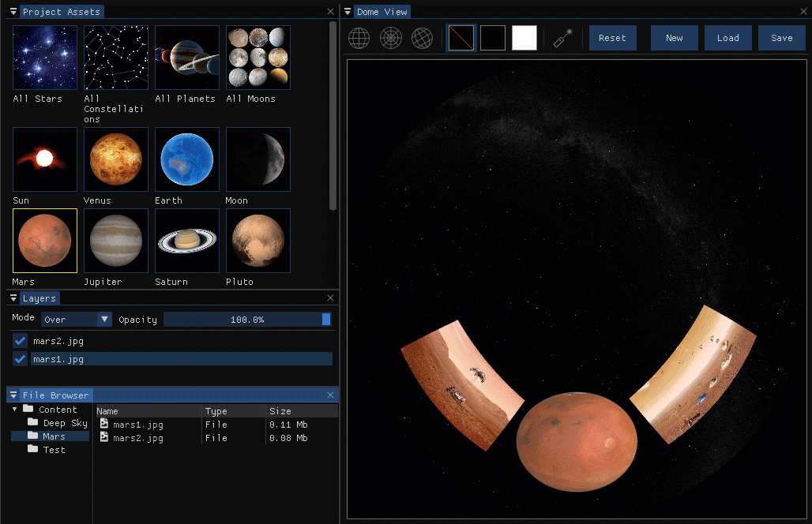Switch to the Layers tab
Viewport: 812px width, 524px height.
pyautogui.click(x=39, y=298)
